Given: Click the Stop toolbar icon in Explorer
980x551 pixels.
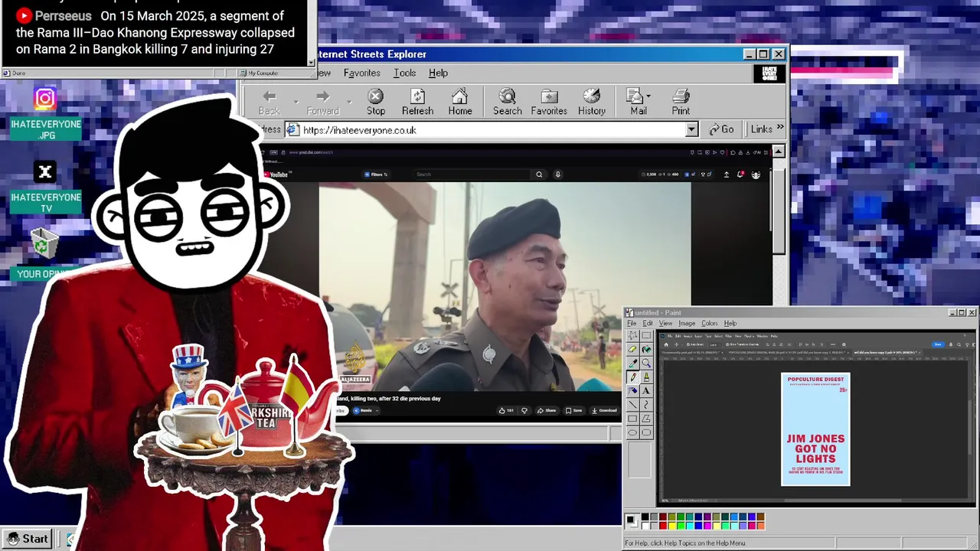Looking at the screenshot, I should (x=375, y=102).
